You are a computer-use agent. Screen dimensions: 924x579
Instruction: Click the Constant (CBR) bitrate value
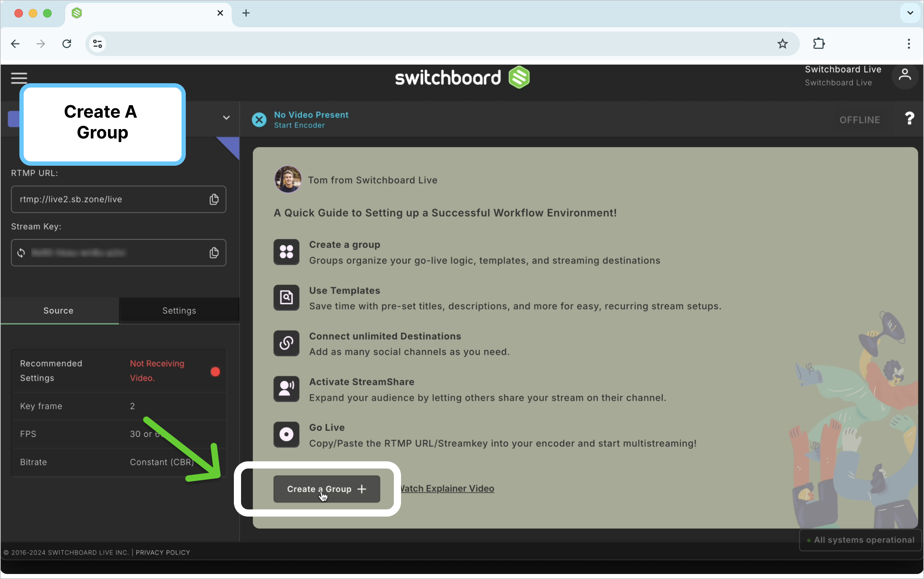[x=162, y=462]
